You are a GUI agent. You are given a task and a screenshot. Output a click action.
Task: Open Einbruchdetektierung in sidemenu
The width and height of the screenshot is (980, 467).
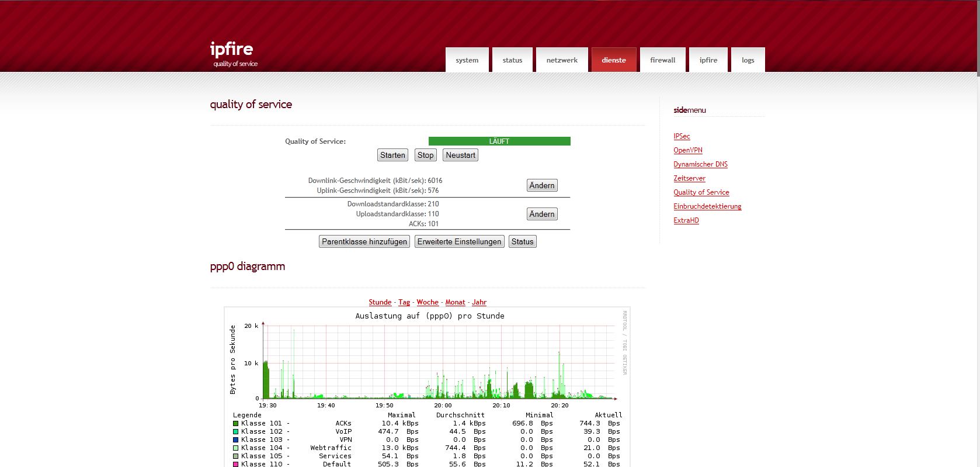(707, 206)
